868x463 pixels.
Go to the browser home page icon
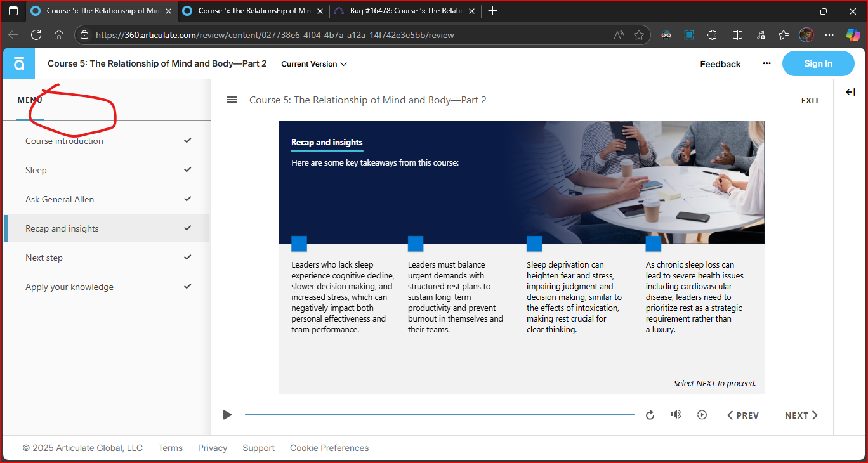[59, 35]
